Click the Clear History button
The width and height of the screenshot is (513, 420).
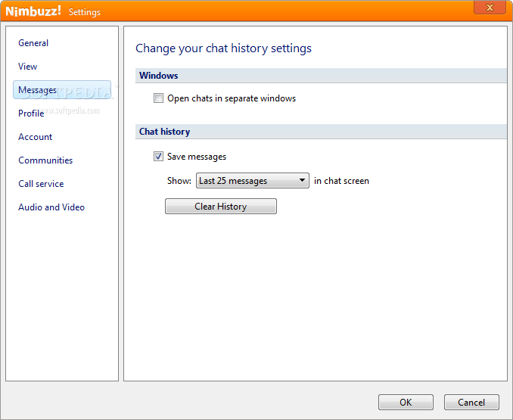pyautogui.click(x=220, y=207)
